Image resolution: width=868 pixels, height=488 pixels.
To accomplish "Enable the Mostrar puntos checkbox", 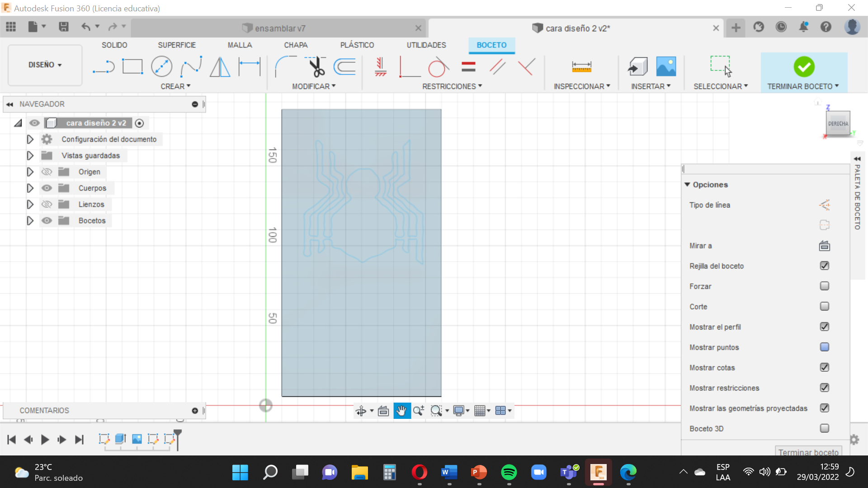I will (824, 347).
